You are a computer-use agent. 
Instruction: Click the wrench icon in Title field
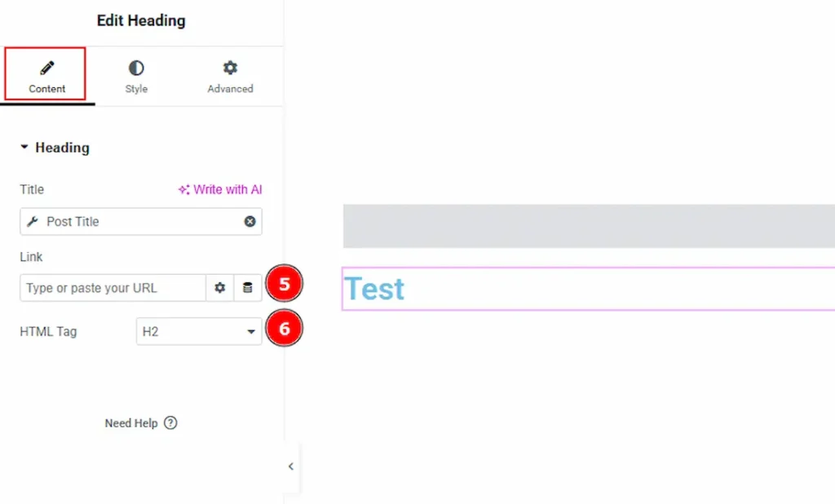coord(33,221)
